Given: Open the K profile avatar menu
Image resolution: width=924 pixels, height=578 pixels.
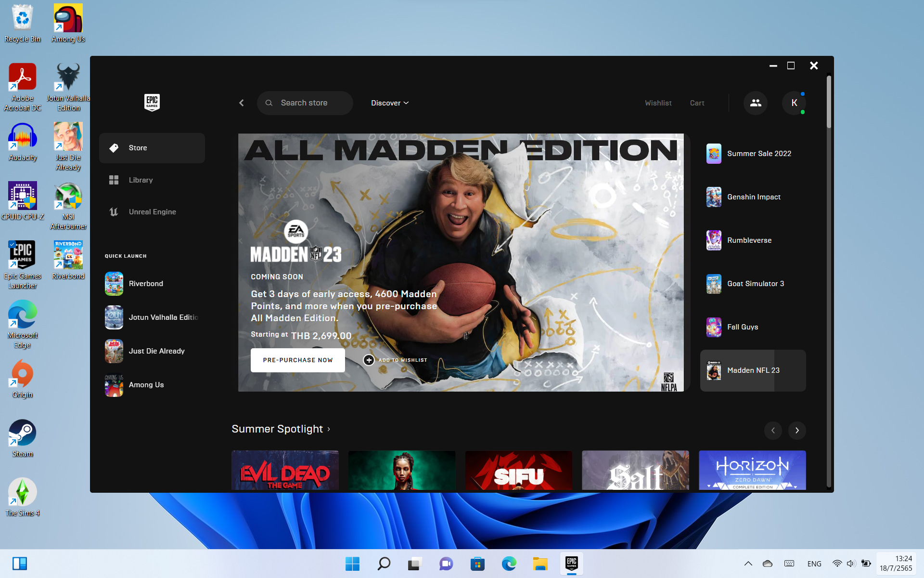Looking at the screenshot, I should (794, 103).
